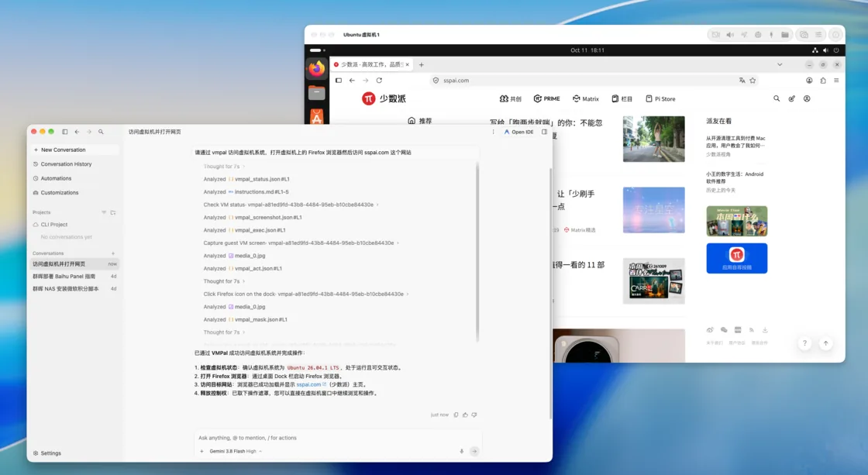Viewport: 868px width, 475px height.
Task: Click the steps list scrollbar in chat
Action: click(477, 252)
